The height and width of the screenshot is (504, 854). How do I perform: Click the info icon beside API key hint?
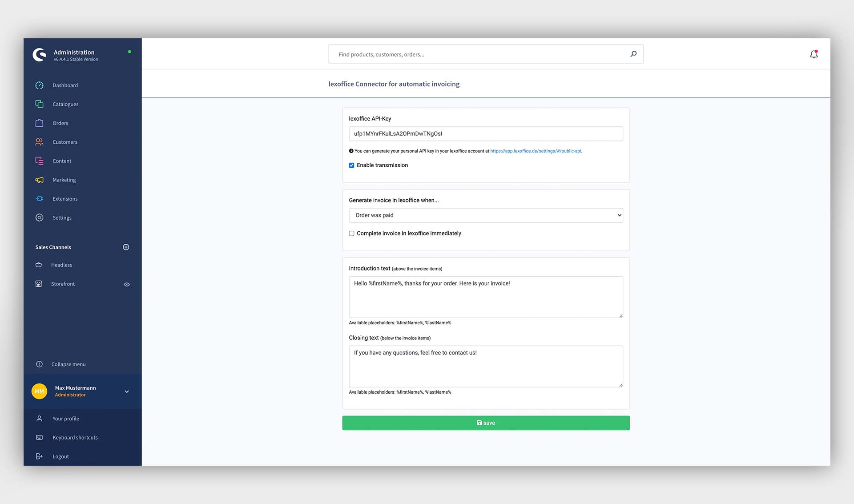[351, 151]
